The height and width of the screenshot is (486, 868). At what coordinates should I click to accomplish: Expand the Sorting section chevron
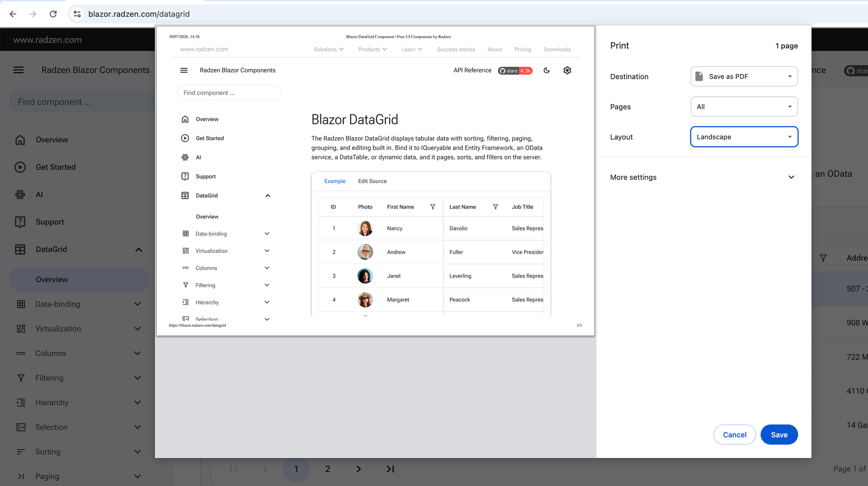coord(137,452)
